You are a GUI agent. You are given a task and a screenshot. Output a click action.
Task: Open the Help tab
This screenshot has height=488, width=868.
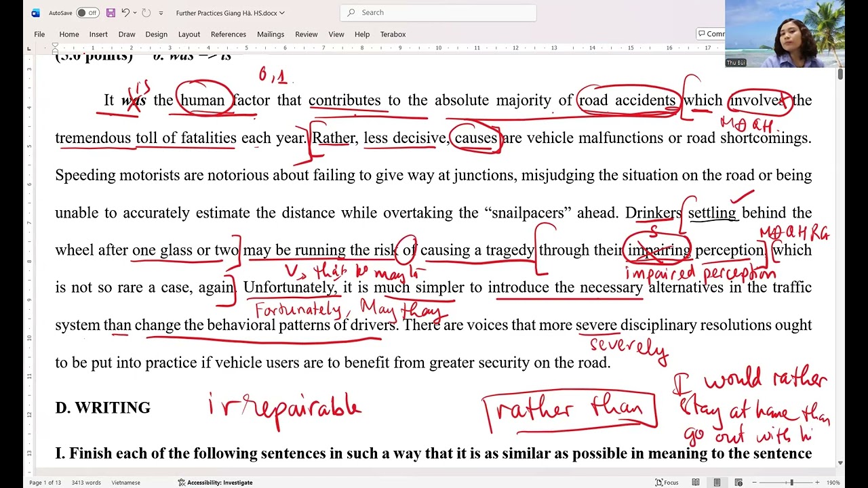(x=362, y=35)
